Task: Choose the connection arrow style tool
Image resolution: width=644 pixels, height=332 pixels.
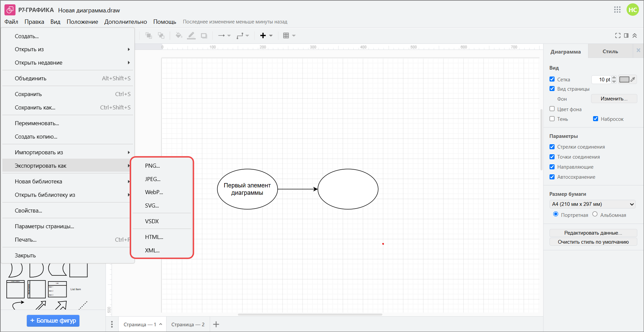Action: pyautogui.click(x=221, y=35)
